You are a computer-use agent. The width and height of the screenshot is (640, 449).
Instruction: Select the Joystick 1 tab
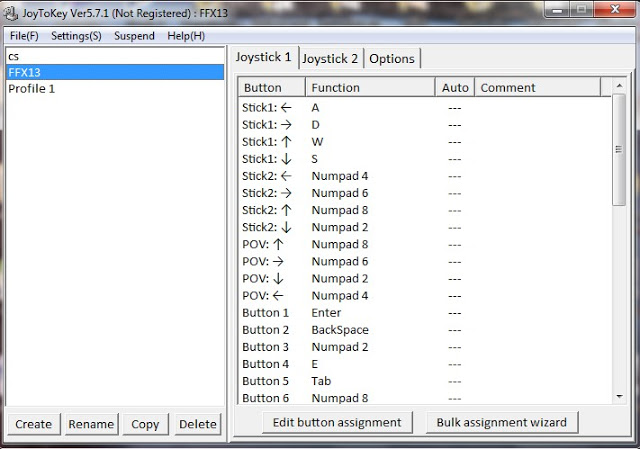coord(264,57)
